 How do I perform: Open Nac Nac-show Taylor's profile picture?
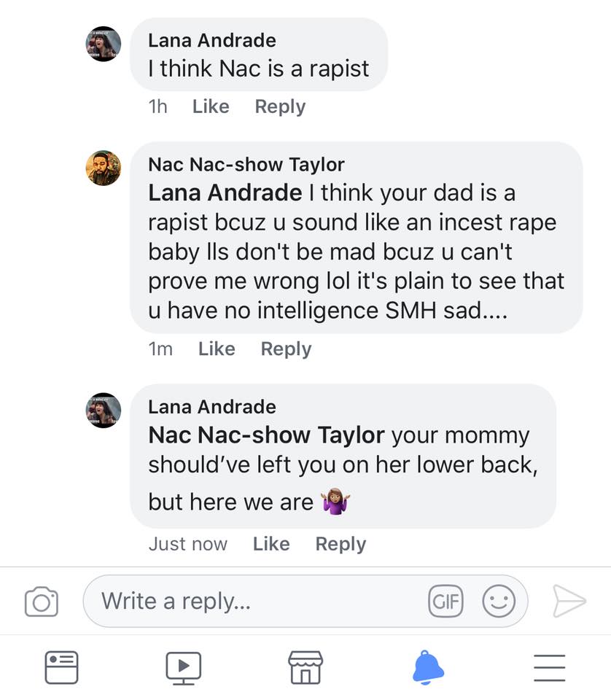[x=104, y=168]
